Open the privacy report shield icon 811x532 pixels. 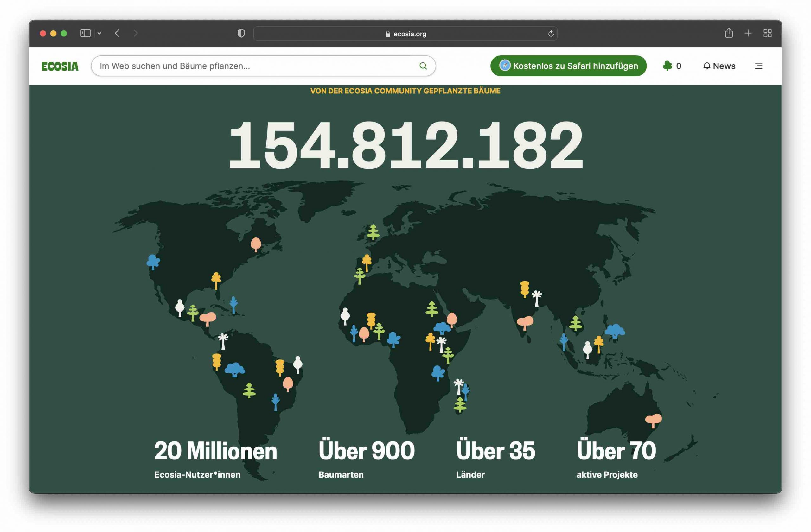point(241,33)
